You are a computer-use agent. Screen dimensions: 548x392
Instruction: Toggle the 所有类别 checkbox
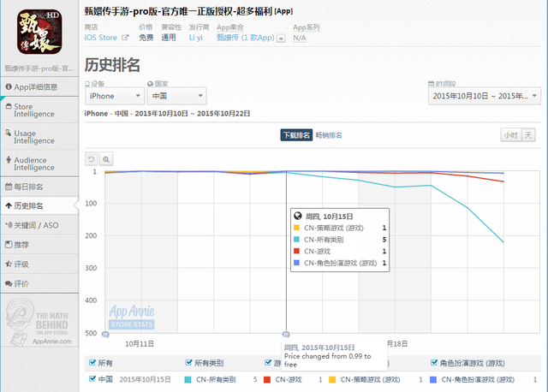click(x=188, y=363)
